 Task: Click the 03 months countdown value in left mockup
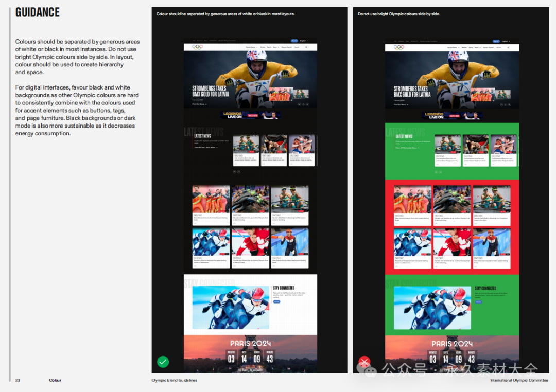click(231, 359)
